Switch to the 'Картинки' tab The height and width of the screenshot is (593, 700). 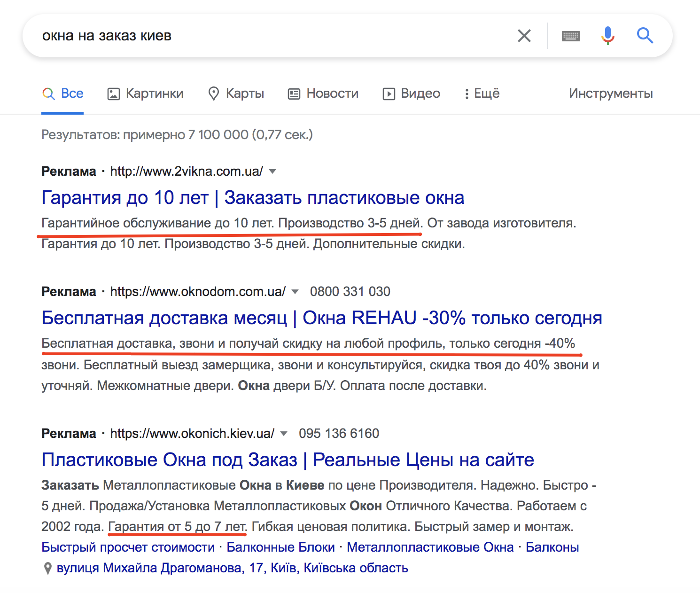point(146,94)
